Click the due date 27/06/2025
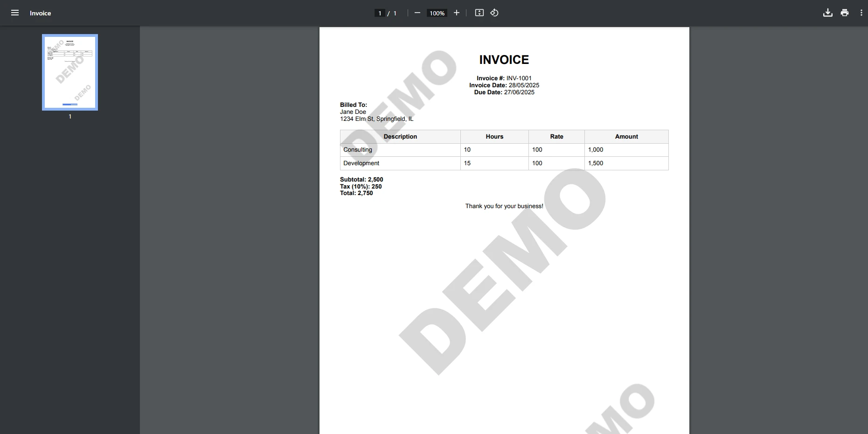This screenshot has height=434, width=868. click(519, 92)
